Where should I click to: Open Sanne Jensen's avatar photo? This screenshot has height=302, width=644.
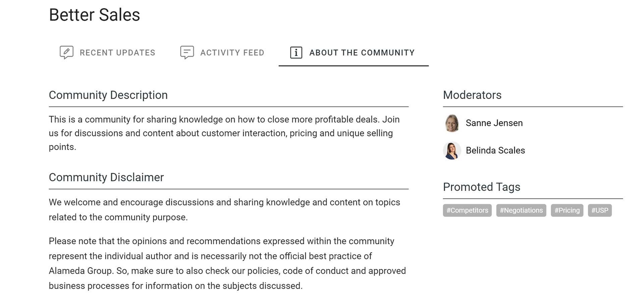click(x=452, y=123)
